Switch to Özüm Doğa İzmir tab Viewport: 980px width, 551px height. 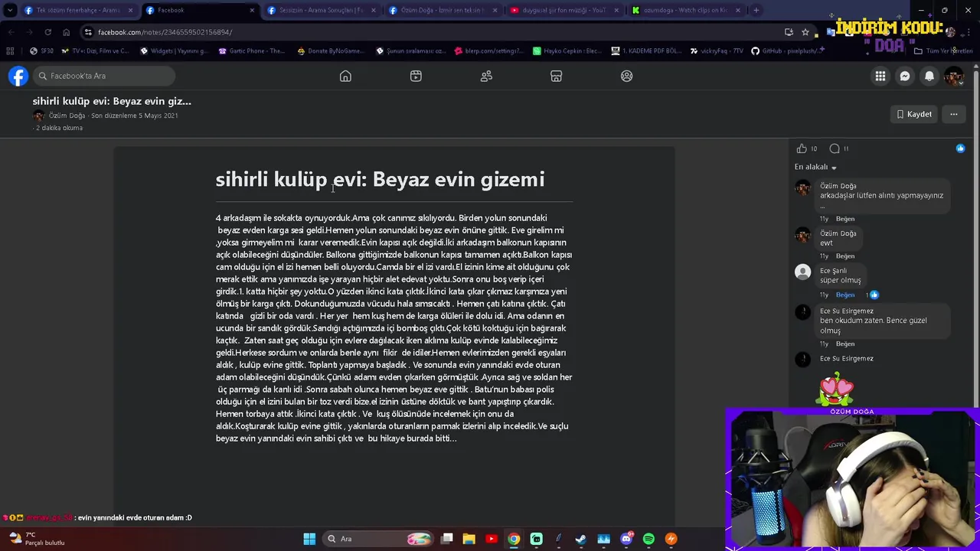point(442,10)
